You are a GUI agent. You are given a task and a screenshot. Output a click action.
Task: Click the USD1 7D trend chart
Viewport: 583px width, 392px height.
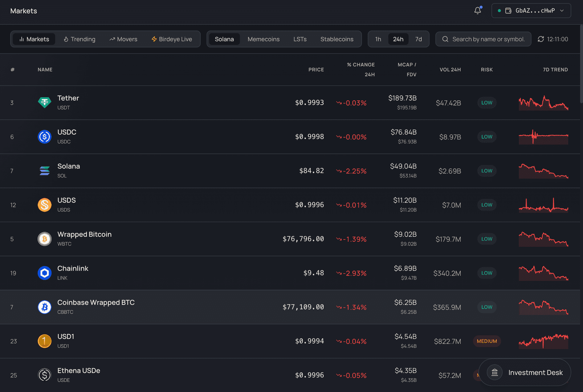click(543, 341)
